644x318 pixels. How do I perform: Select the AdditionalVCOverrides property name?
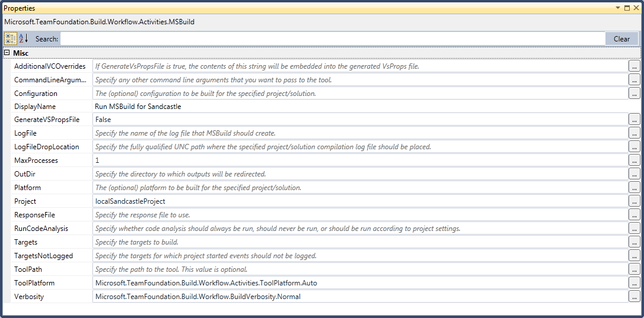(x=50, y=66)
